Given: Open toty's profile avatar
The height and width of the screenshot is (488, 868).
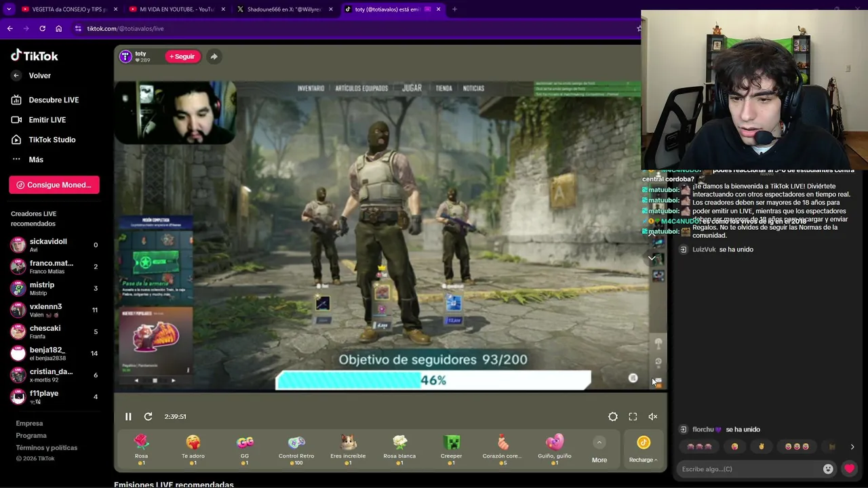Looking at the screenshot, I should point(125,56).
